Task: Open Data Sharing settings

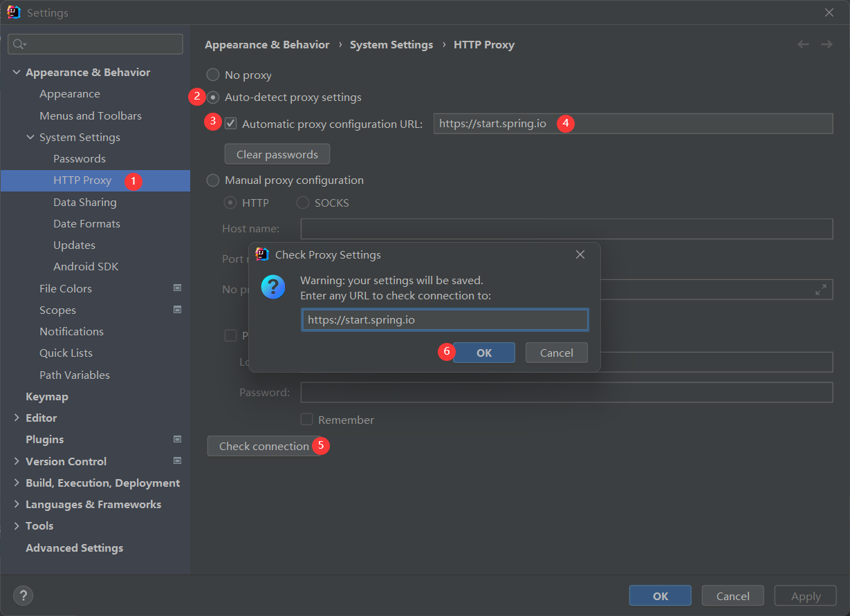Action: coord(85,202)
